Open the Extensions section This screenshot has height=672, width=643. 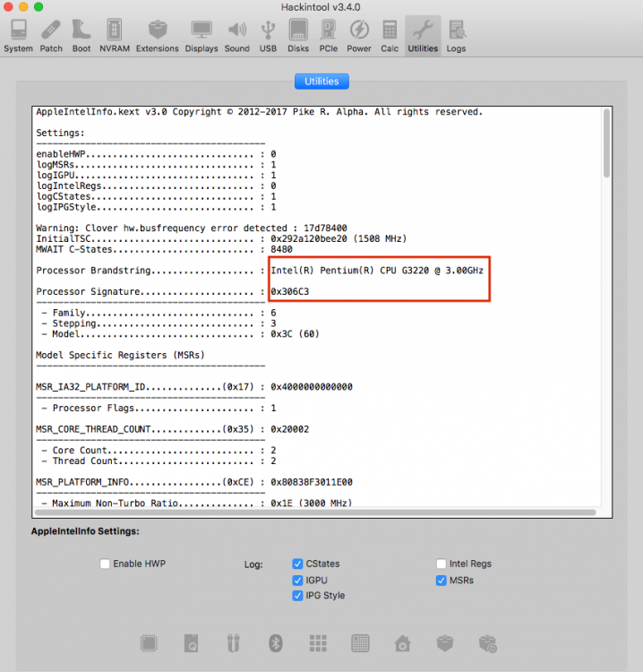coord(158,36)
